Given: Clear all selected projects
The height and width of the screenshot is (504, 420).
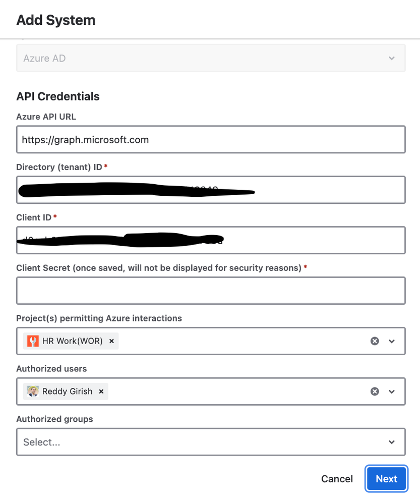Looking at the screenshot, I should pyautogui.click(x=375, y=341).
